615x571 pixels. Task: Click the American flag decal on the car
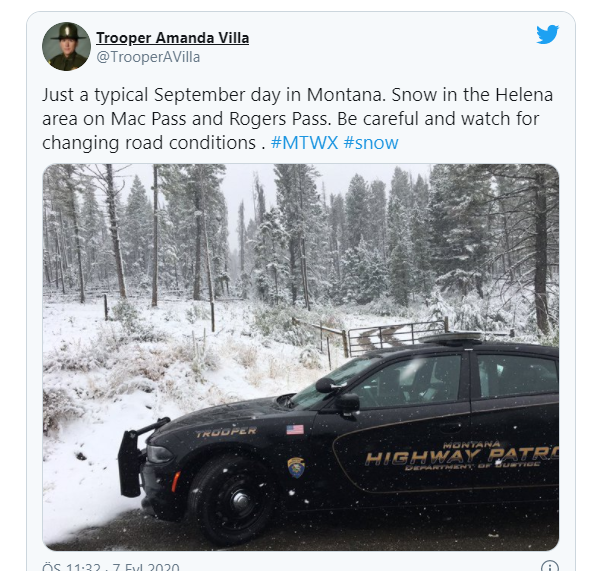[x=295, y=429]
